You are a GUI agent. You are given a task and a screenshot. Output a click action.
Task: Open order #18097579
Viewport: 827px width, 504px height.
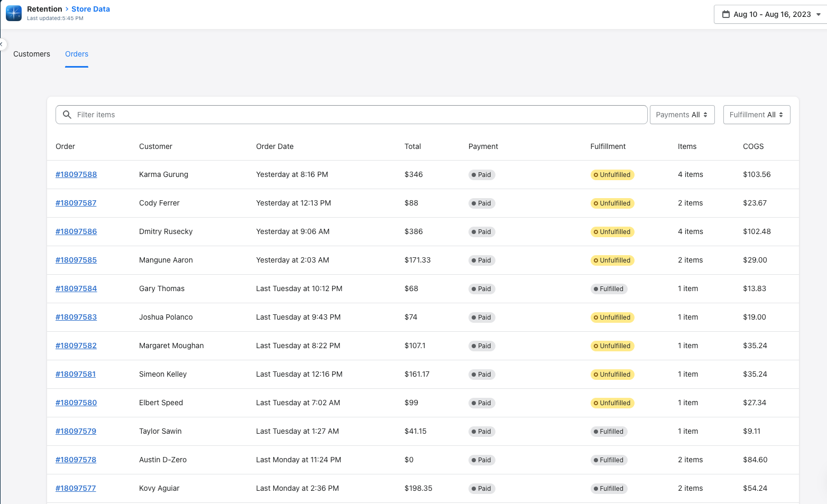(76, 431)
